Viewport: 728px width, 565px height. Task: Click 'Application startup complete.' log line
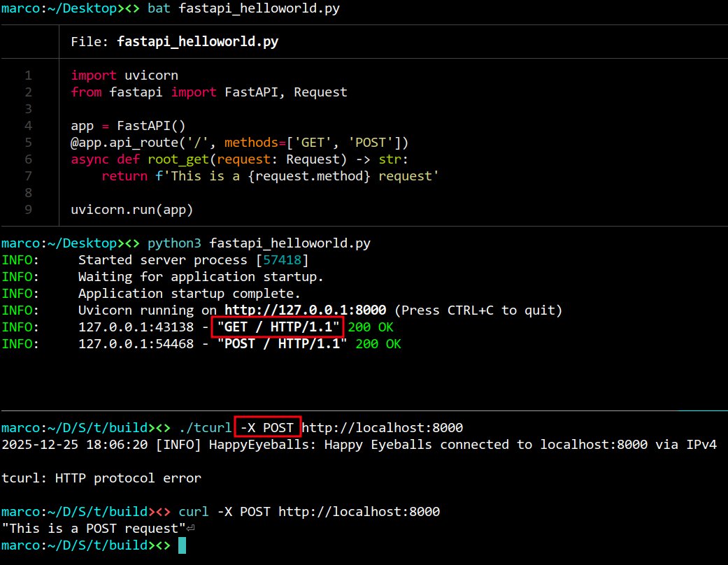[x=190, y=294]
